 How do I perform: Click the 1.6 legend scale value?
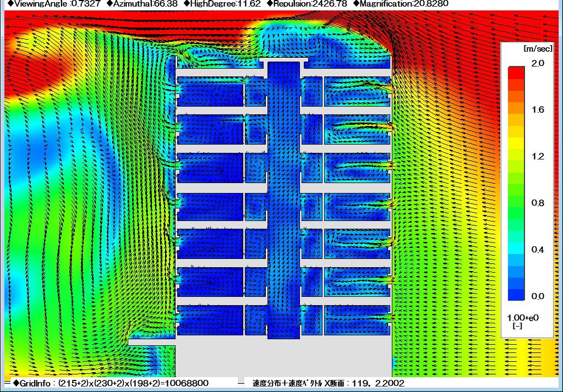click(x=538, y=110)
